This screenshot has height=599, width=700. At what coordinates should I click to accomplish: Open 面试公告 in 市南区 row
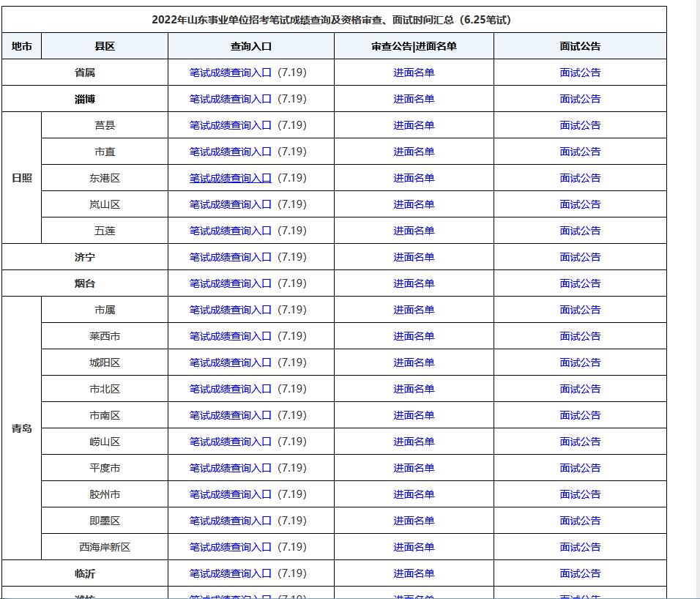581,414
